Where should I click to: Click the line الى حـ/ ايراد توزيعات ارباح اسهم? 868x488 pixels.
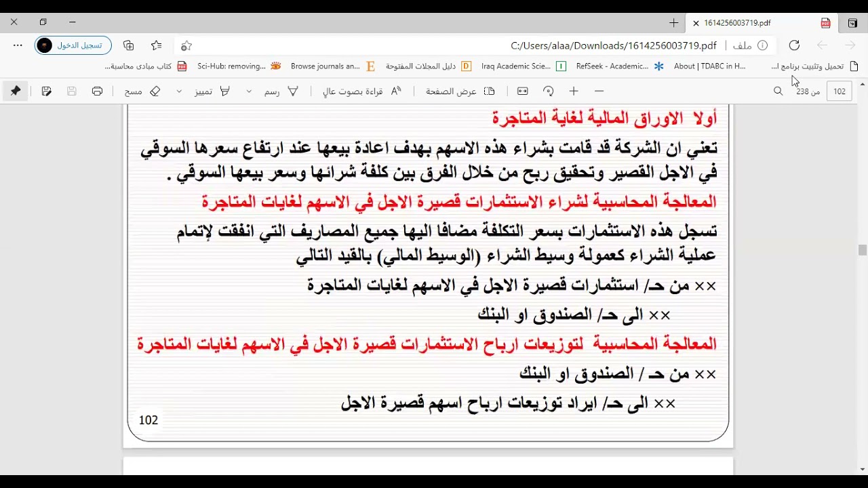508,403
